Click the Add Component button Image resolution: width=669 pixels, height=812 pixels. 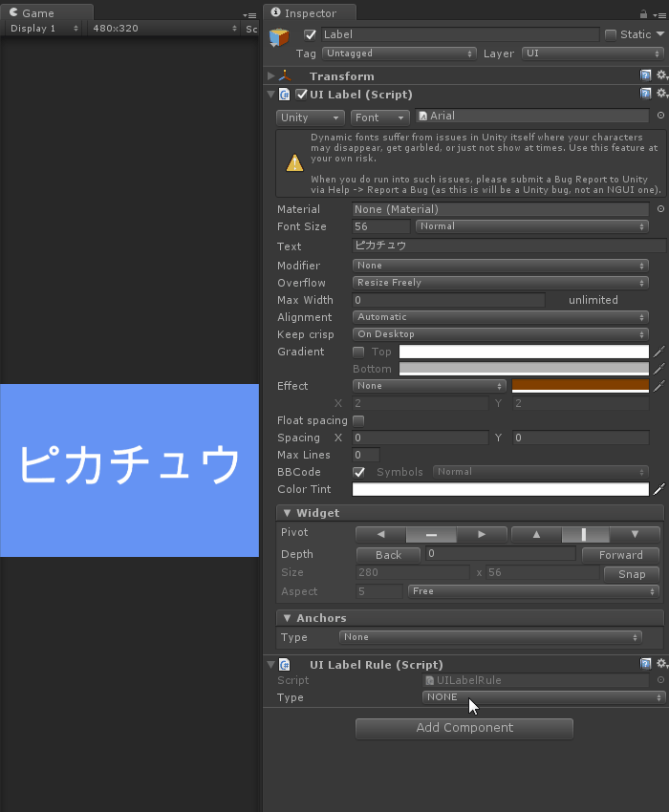tap(464, 728)
